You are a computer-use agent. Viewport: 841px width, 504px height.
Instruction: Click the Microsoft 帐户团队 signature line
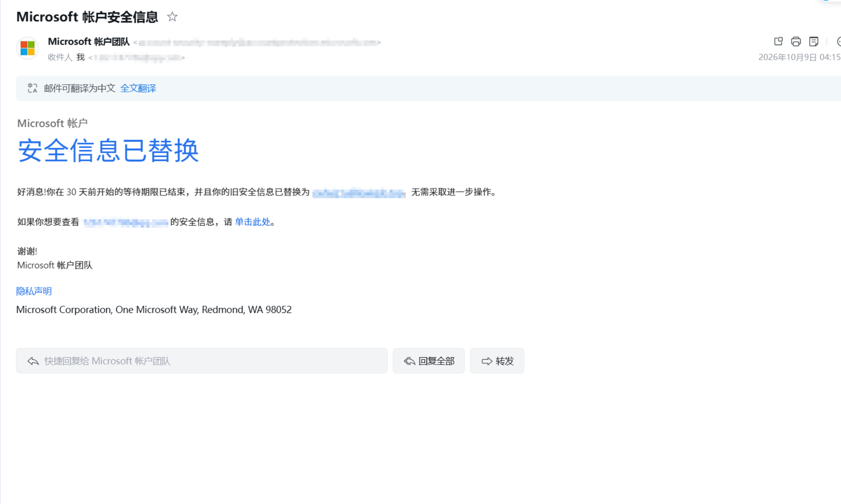[x=55, y=265]
